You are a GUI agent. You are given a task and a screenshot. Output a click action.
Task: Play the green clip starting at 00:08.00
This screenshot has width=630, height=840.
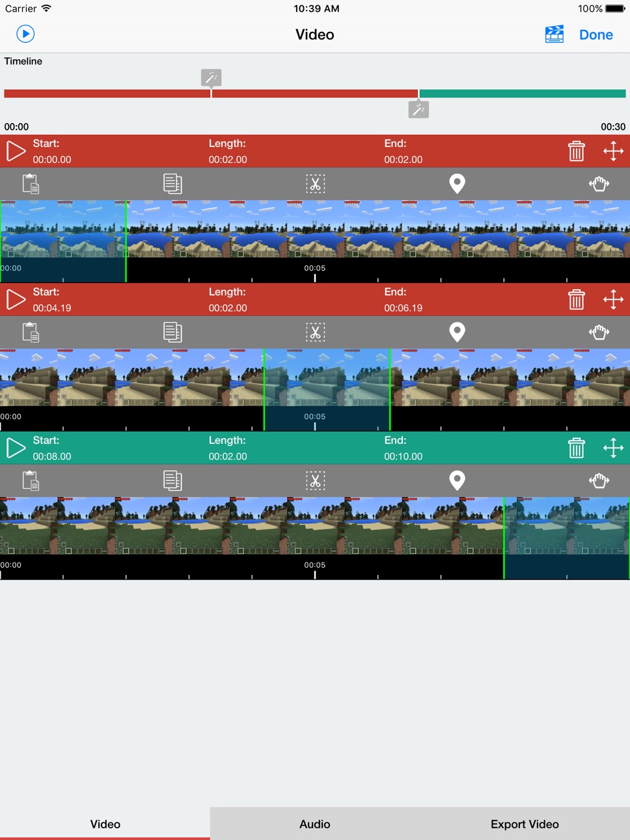tap(16, 448)
